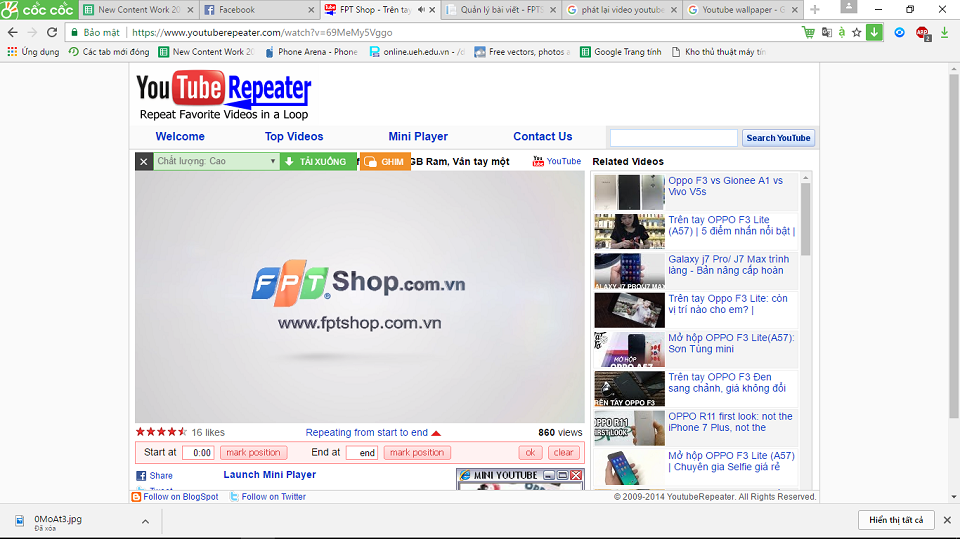
Task: Click the BlogSpot icon in footer
Action: (137, 497)
